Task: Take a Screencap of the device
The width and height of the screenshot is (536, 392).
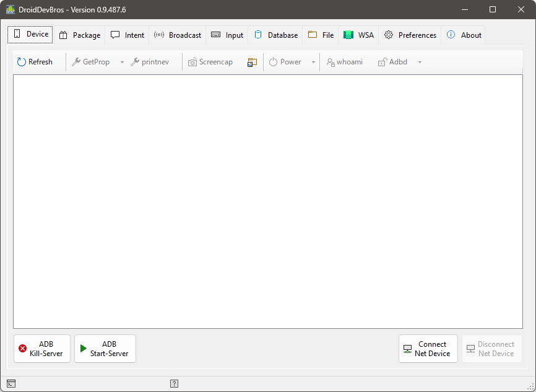Action: pyautogui.click(x=210, y=62)
